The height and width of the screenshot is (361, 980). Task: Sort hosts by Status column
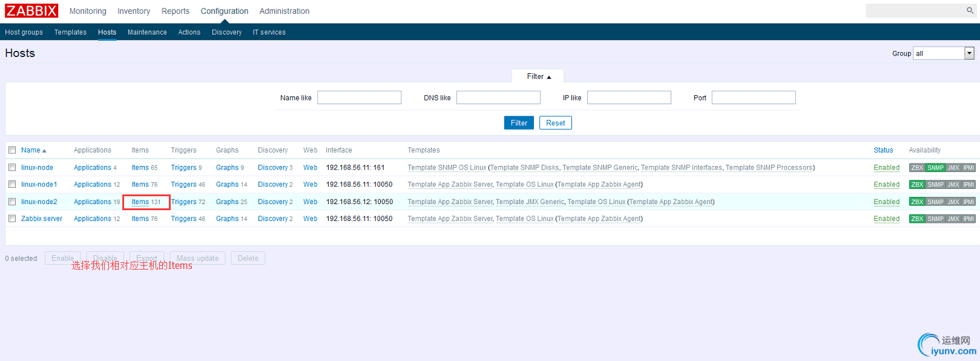tap(883, 150)
